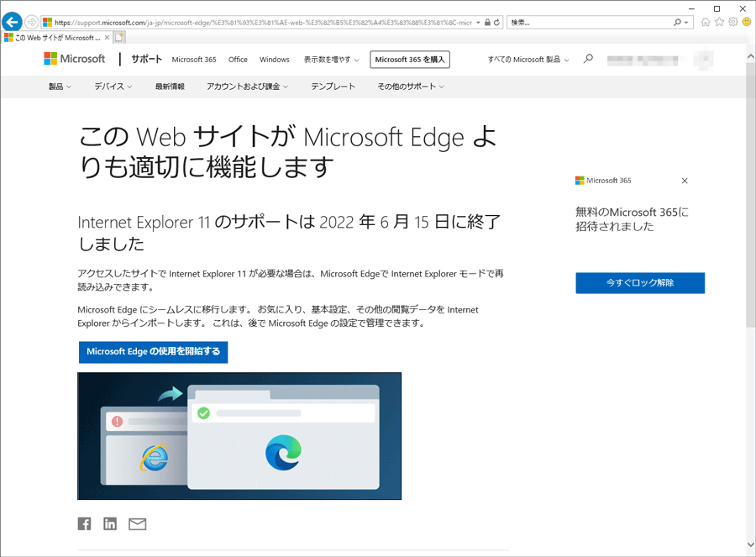Viewport: 756px width, 557px height.
Task: Click the scrollbar up arrow
Action: click(751, 56)
